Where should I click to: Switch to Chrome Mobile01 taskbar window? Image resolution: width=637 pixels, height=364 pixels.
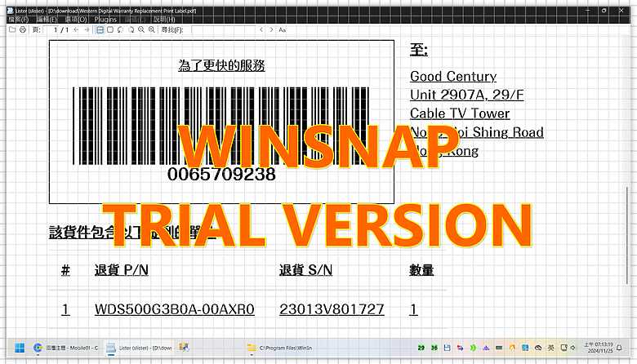pyautogui.click(x=66, y=348)
